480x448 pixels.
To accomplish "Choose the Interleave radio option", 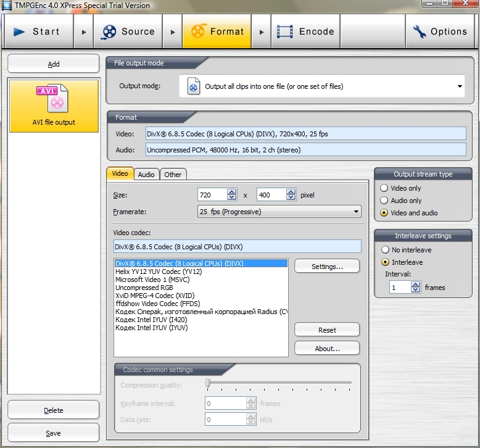I will (385, 262).
